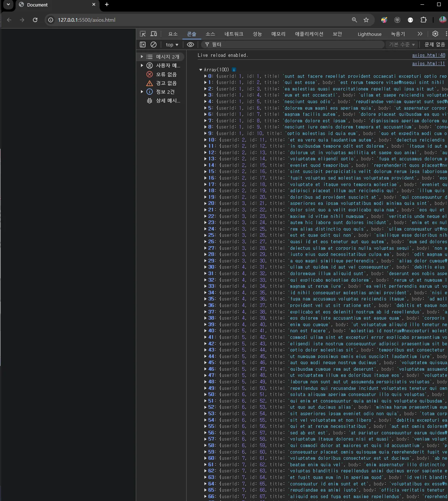Image resolution: width=448 pixels, height=501 pixels.
Task: Open DevTools settings gear
Action: coord(435,34)
